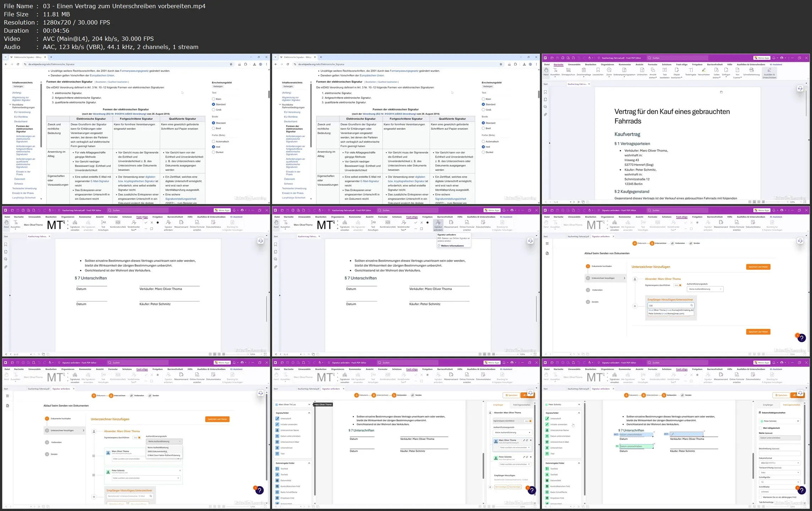Open the Datumsformat MM/DD/YYYY dropdown
Screen dimensions: 812x511
[779, 463]
